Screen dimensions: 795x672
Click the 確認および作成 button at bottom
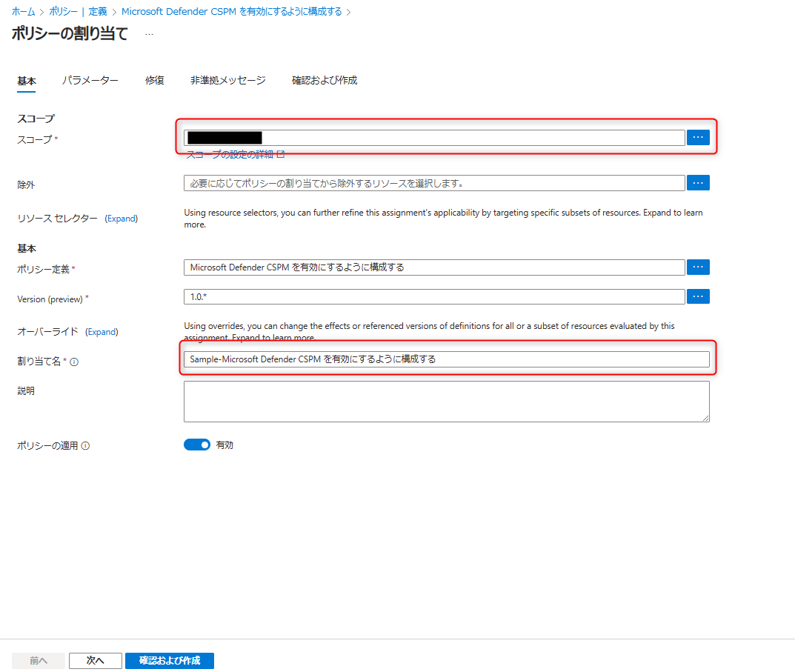pyautogui.click(x=170, y=660)
